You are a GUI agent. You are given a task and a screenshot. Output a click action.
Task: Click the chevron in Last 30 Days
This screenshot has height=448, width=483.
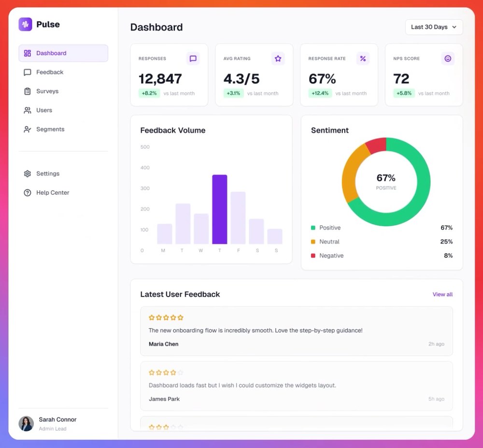(455, 27)
